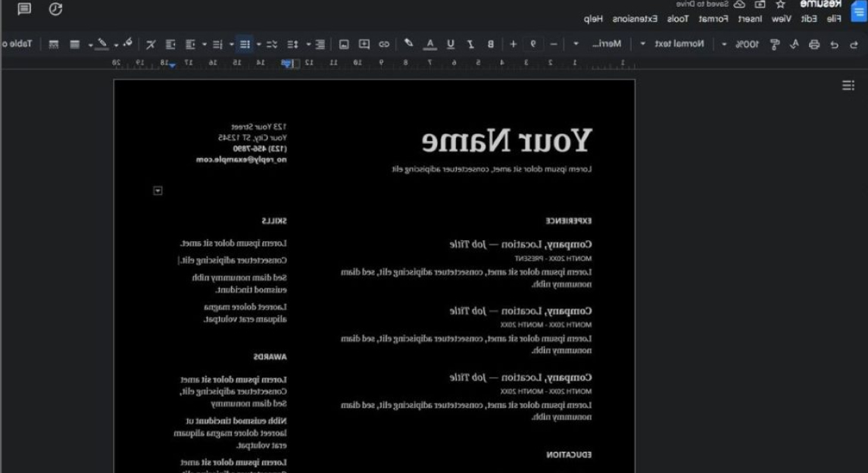Screen dimensions: 868x473
Task: Toggle underline formatting
Action: 451,44
